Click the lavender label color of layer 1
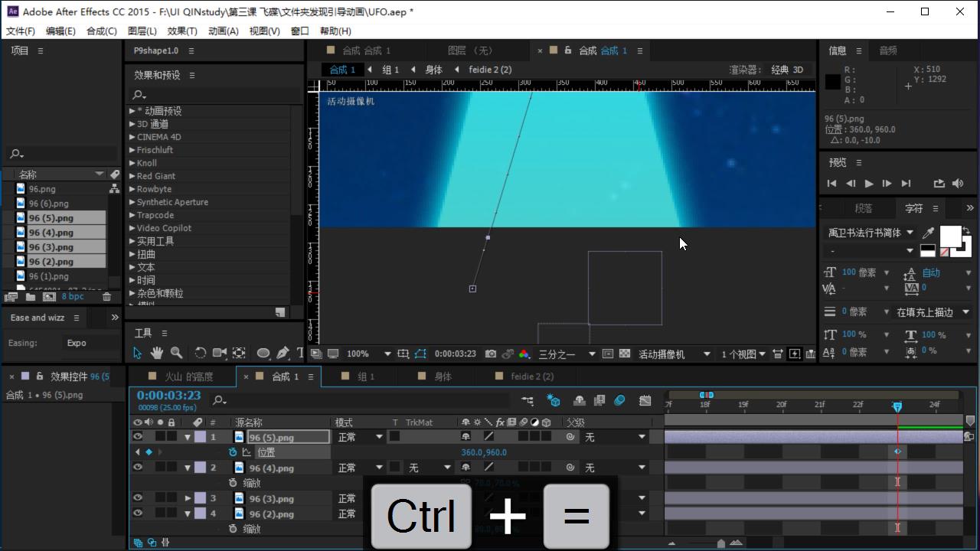This screenshot has height=551, width=980. pyautogui.click(x=200, y=437)
